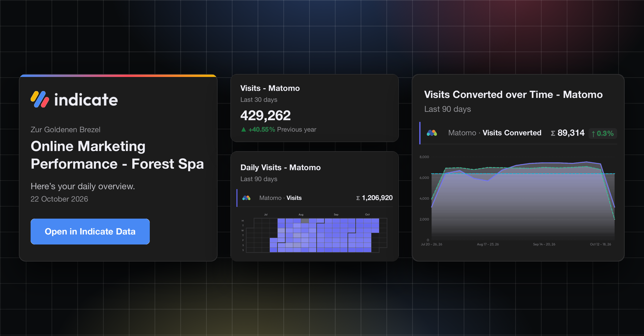Click the +40.55% change figure

pyautogui.click(x=262, y=129)
